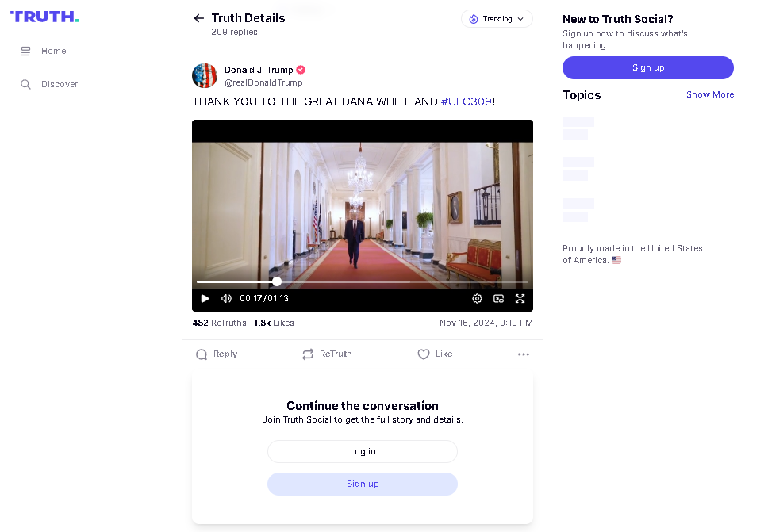768x532 pixels.
Task: Click the ReTruth arrows icon
Action: coord(308,354)
